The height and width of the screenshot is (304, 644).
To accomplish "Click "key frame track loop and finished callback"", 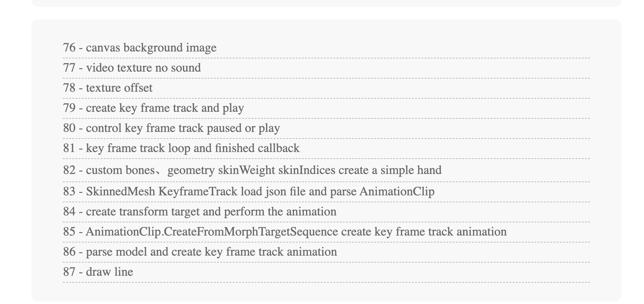I will click(181, 148).
